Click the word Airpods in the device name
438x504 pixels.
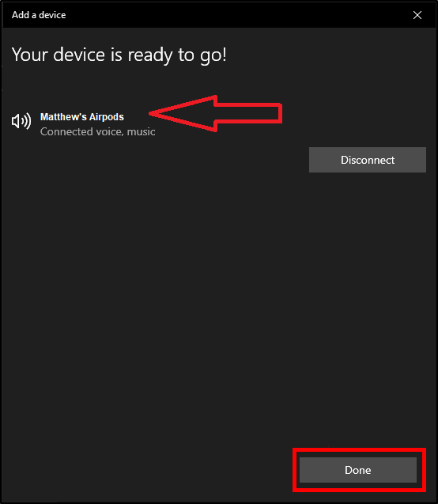coord(107,117)
